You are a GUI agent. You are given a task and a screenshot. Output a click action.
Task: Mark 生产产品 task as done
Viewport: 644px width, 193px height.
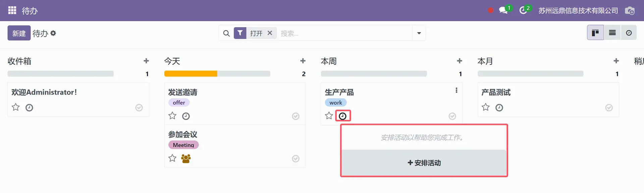tap(452, 116)
